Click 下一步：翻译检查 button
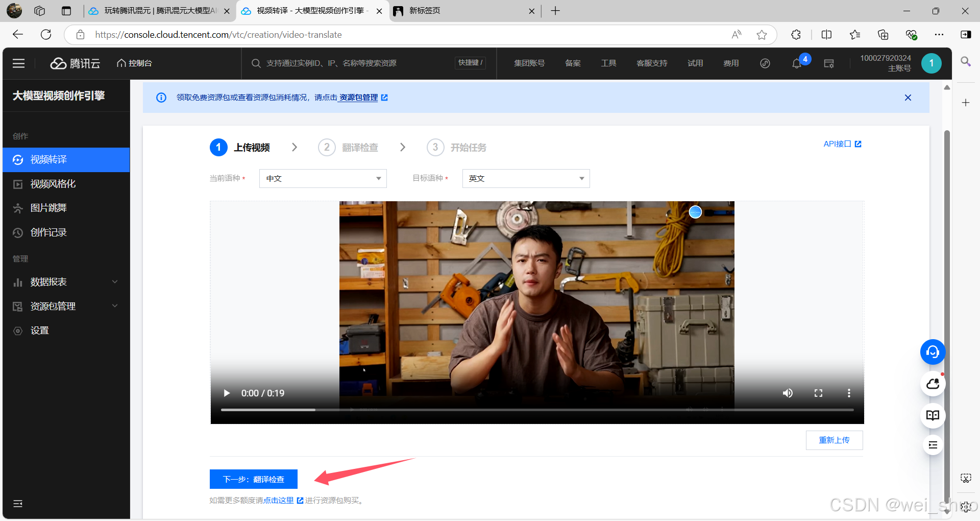 click(x=253, y=479)
